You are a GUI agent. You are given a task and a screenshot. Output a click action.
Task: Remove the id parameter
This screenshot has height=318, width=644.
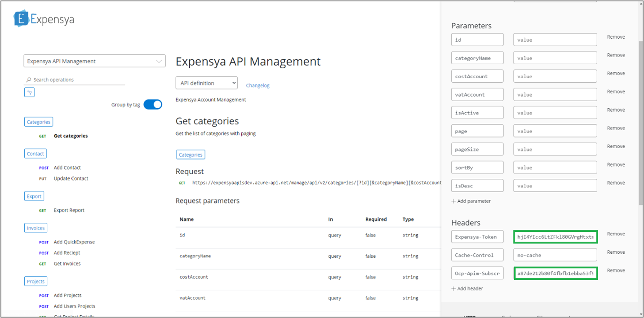point(616,37)
